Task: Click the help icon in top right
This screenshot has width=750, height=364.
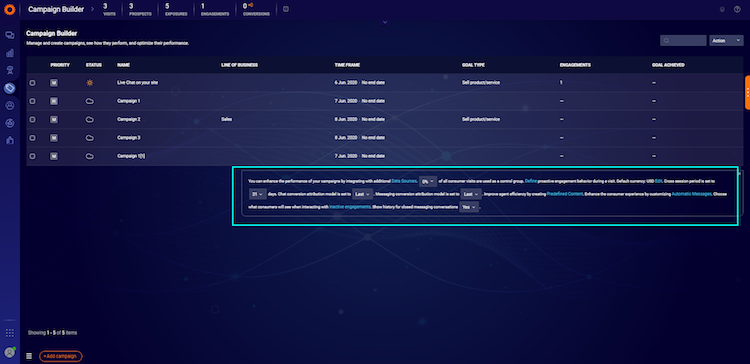Action: click(737, 9)
